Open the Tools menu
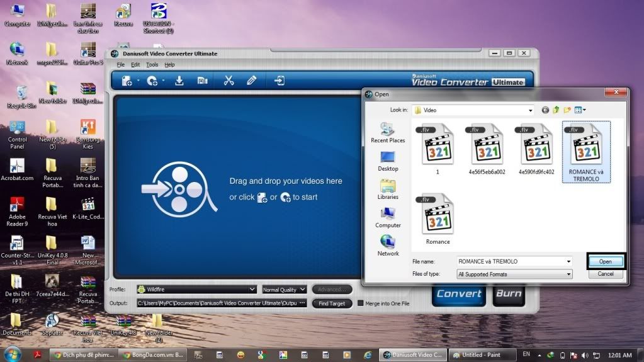The width and height of the screenshot is (644, 362). (x=152, y=64)
